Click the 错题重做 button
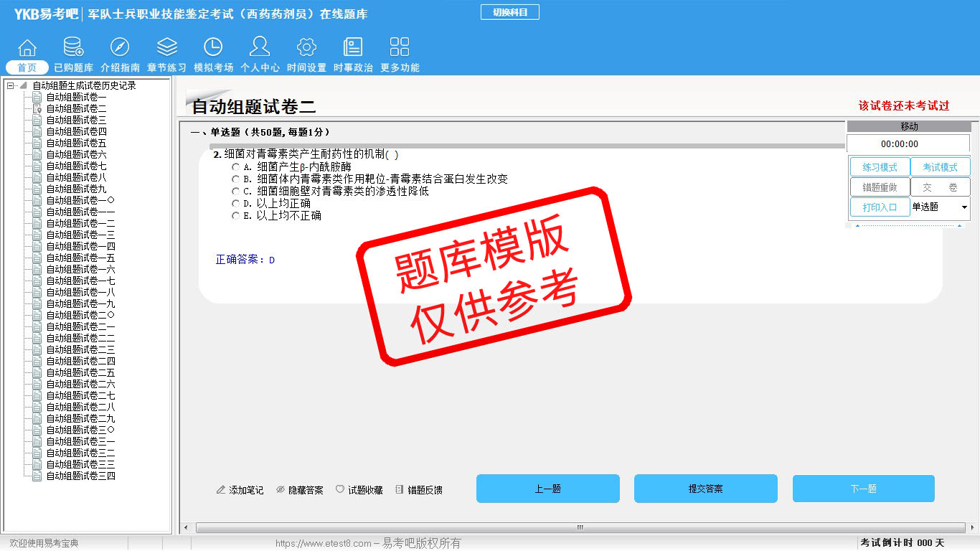 880,187
